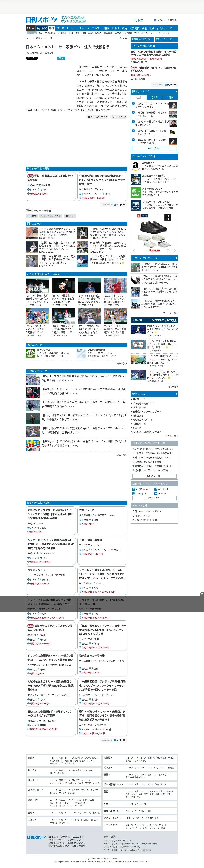204x868 pixels.
Task: Open 会員限定 in main navigation
Action: tap(41, 28)
